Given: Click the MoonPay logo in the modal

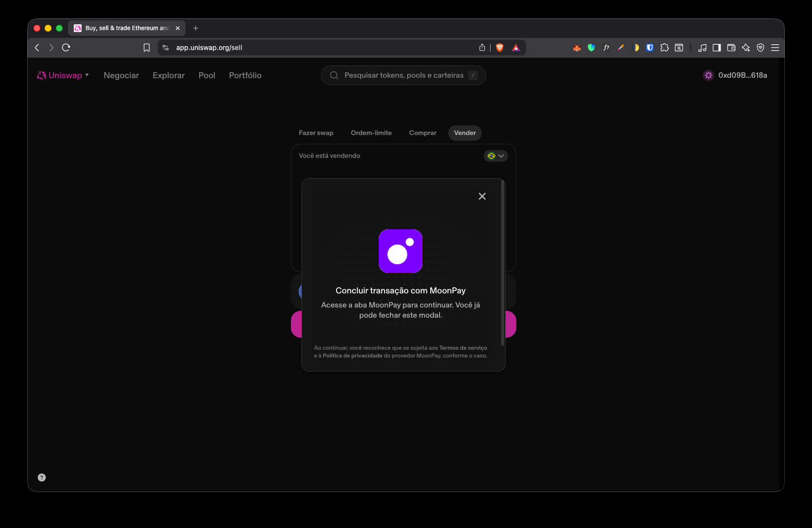Looking at the screenshot, I should [401, 251].
